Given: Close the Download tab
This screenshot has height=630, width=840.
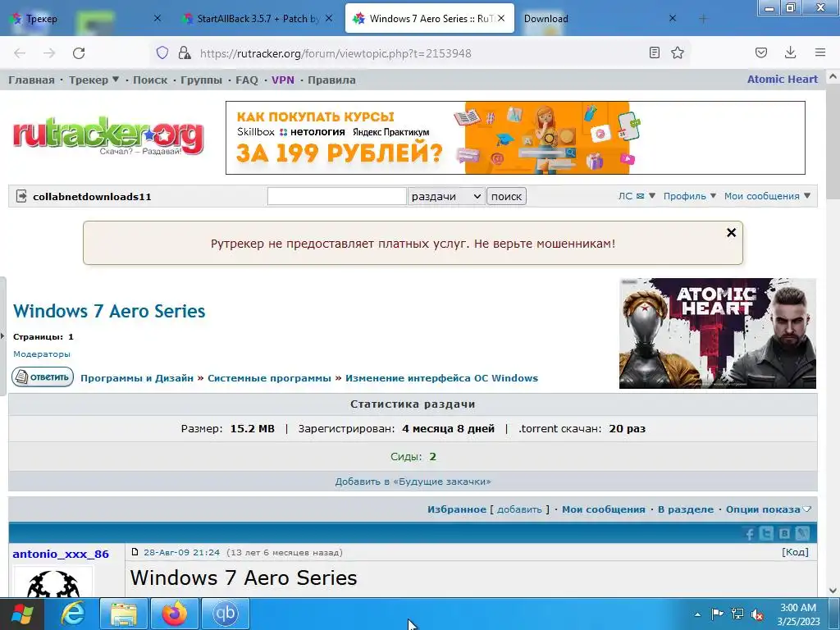Looking at the screenshot, I should pyautogui.click(x=673, y=18).
